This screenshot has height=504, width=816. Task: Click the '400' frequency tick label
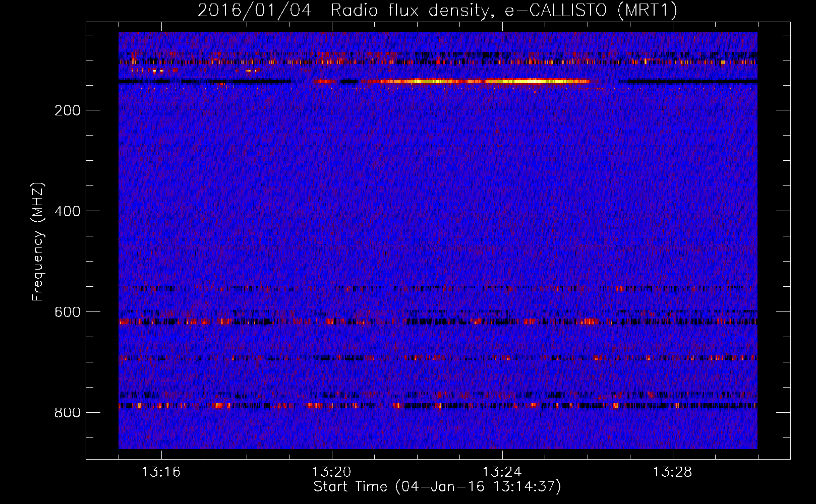click(68, 211)
